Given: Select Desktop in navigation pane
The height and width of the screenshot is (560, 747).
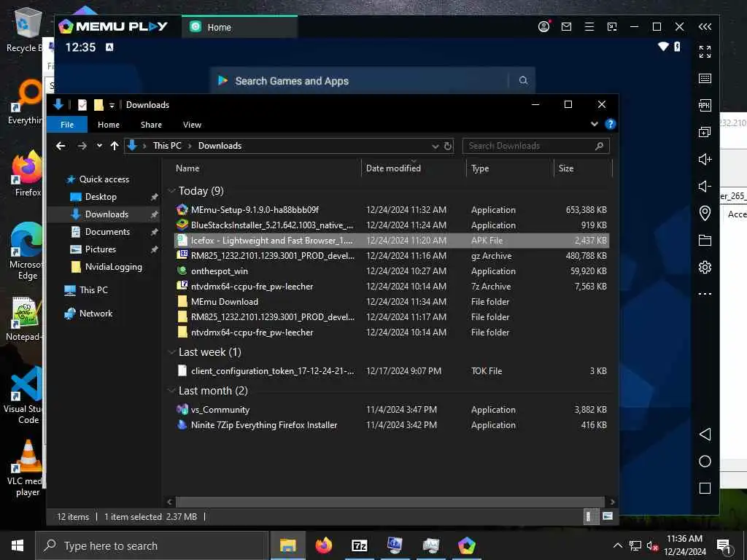Looking at the screenshot, I should point(101,197).
